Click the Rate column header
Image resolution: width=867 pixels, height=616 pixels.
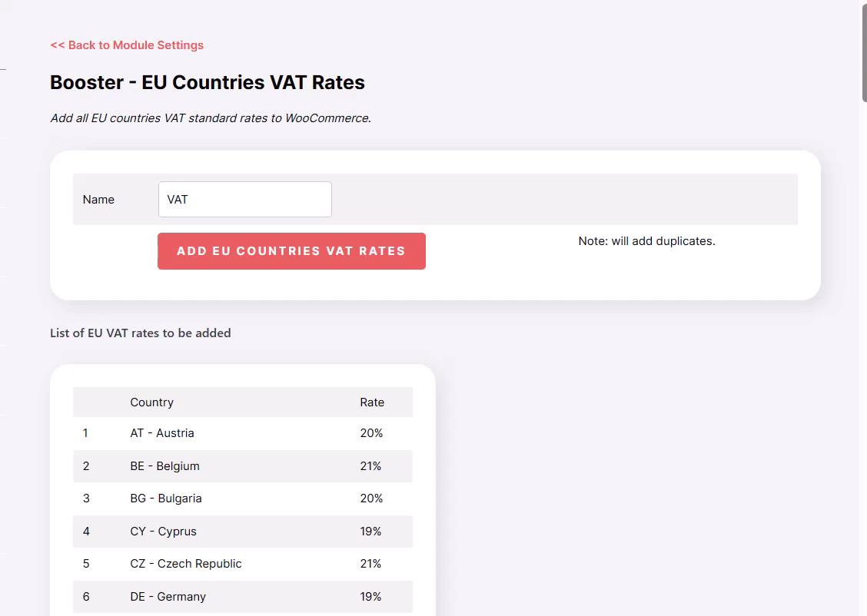point(372,402)
